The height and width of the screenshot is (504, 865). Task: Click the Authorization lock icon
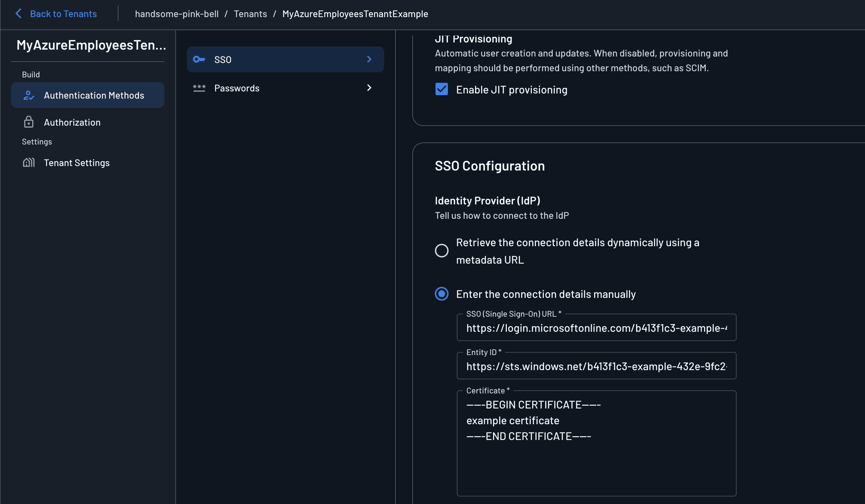(x=29, y=122)
